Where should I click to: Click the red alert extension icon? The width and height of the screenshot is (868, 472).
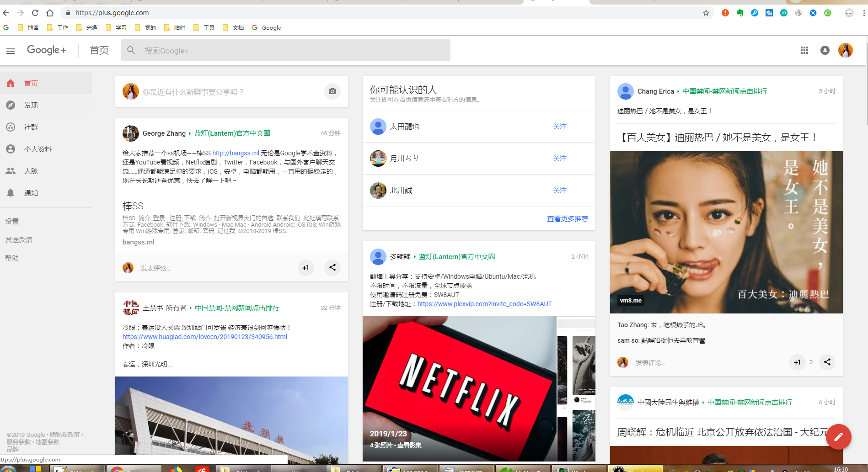click(x=725, y=13)
